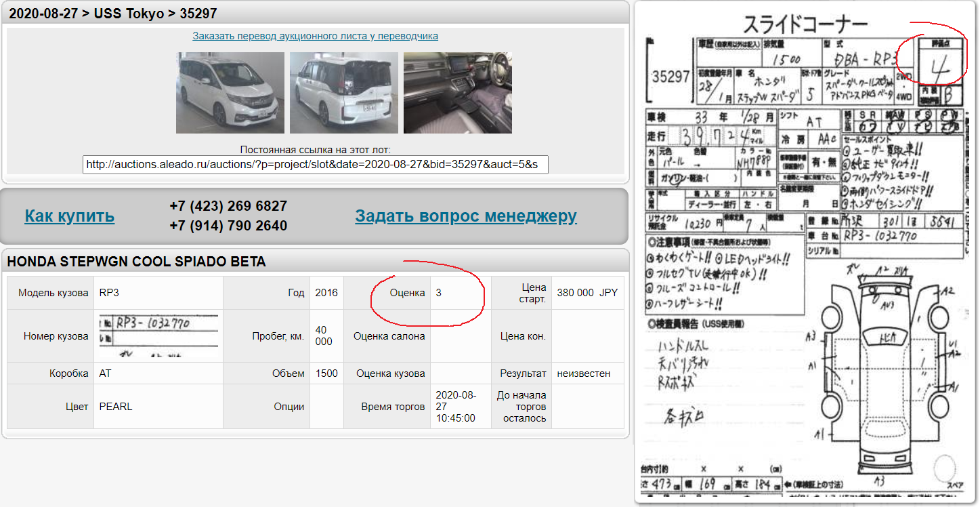Select phone number +7 (914) 790 2640
This screenshot has height=507, width=980.
coord(228,226)
